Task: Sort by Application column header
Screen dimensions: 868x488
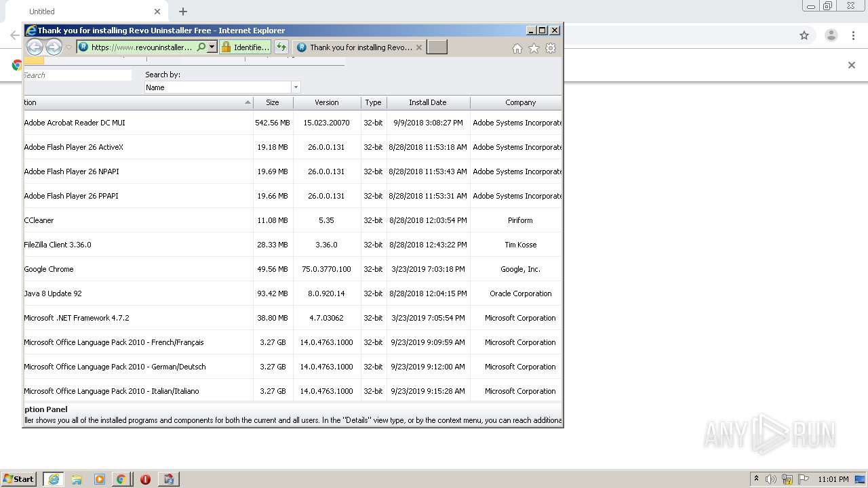Action: (x=138, y=102)
